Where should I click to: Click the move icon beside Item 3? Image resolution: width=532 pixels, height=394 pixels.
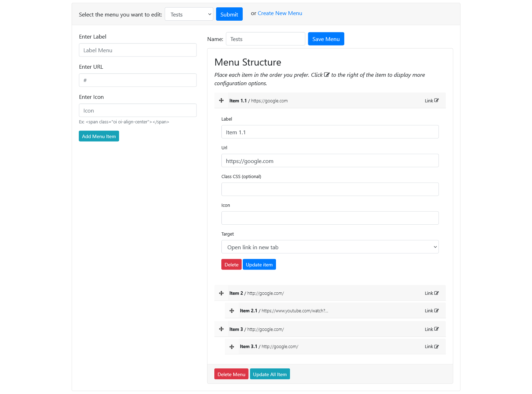(x=221, y=329)
